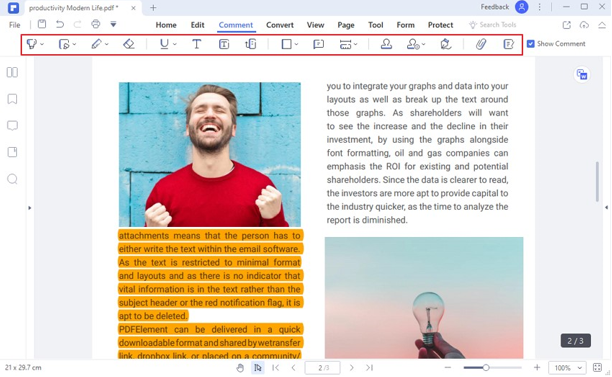Activate the hand pan tool in status bar

[x=240, y=368]
